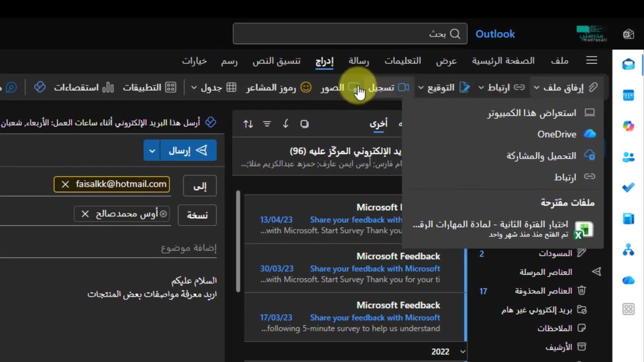Switch to the التعليمات tab
644x362 pixels.
403,61
